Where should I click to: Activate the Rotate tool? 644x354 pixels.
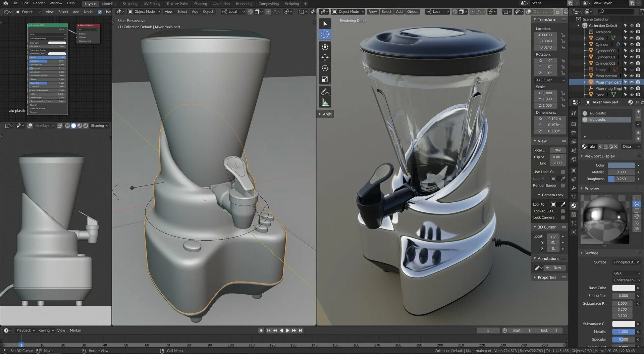coord(325,68)
